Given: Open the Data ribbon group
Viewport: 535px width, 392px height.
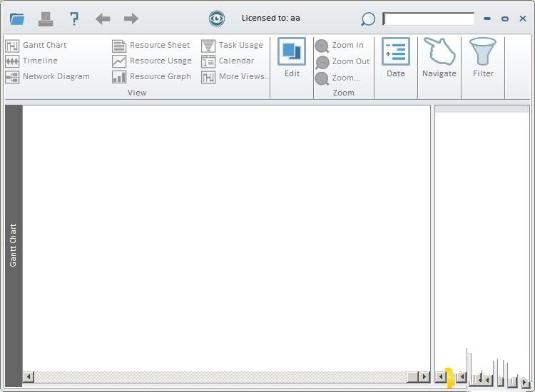Looking at the screenshot, I should click(396, 58).
